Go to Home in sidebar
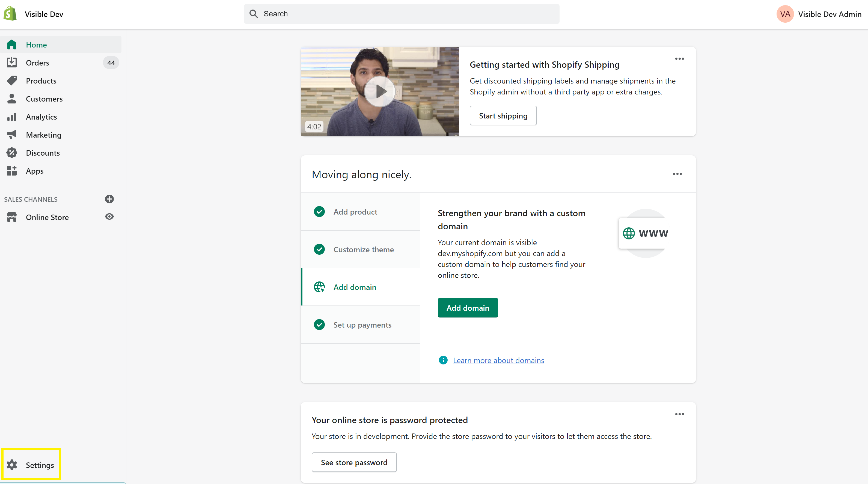Viewport: 868px width, 484px height. tap(61, 44)
